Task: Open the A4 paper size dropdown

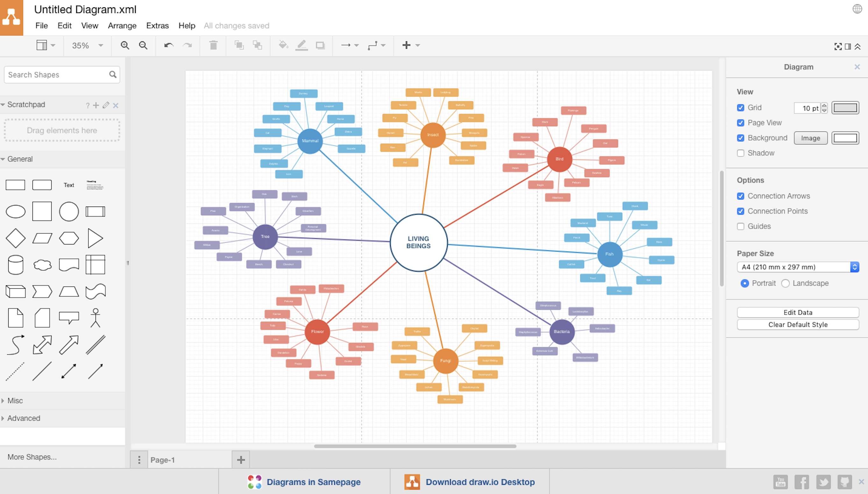Action: pyautogui.click(x=797, y=267)
